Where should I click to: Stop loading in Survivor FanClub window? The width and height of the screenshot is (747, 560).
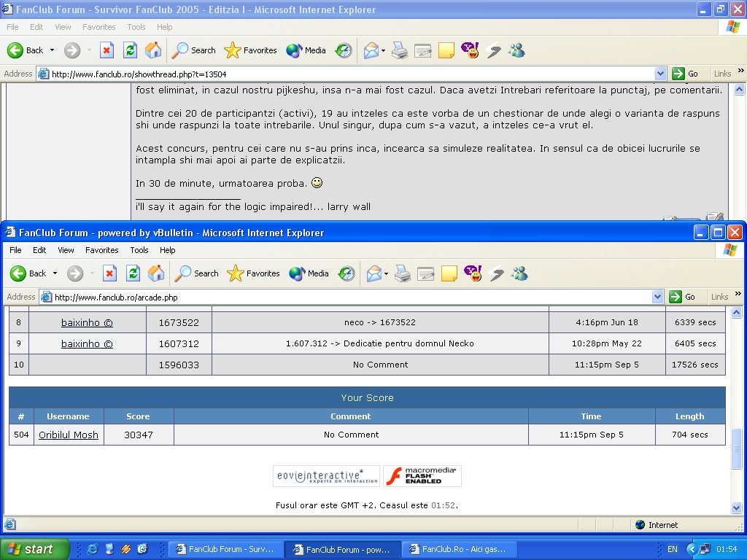coord(107,50)
